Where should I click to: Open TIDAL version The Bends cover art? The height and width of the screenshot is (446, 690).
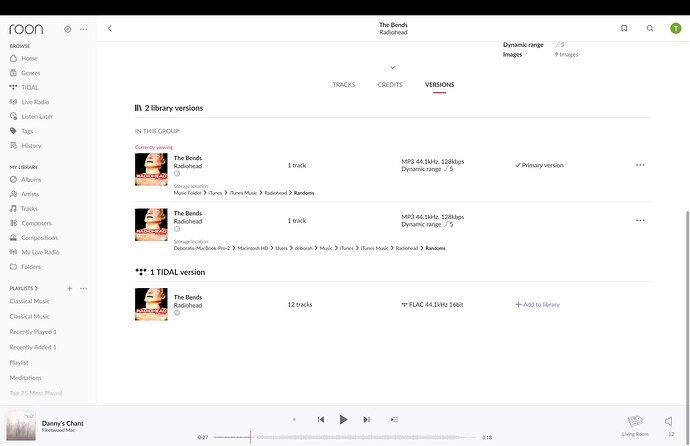(x=151, y=304)
